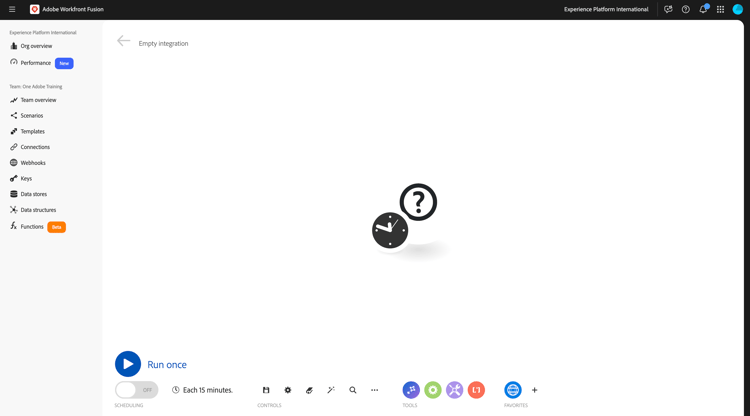750x416 pixels.
Task: Open the purple Text parser tool
Action: tap(454, 390)
